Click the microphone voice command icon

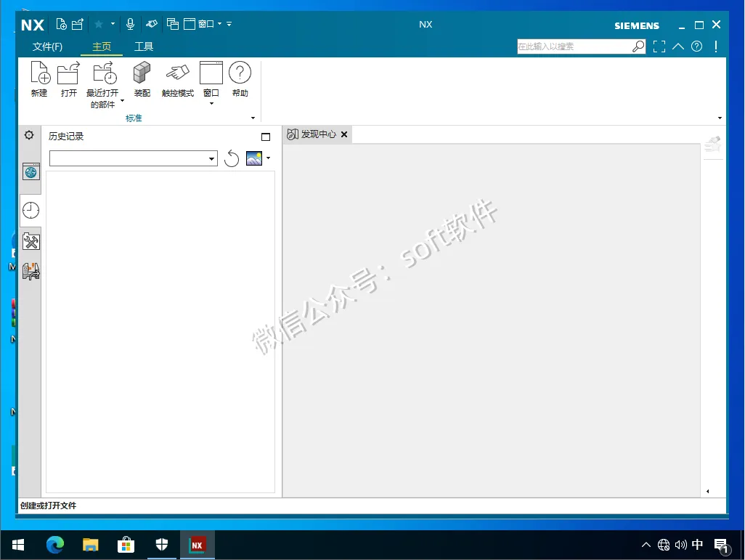point(130,24)
